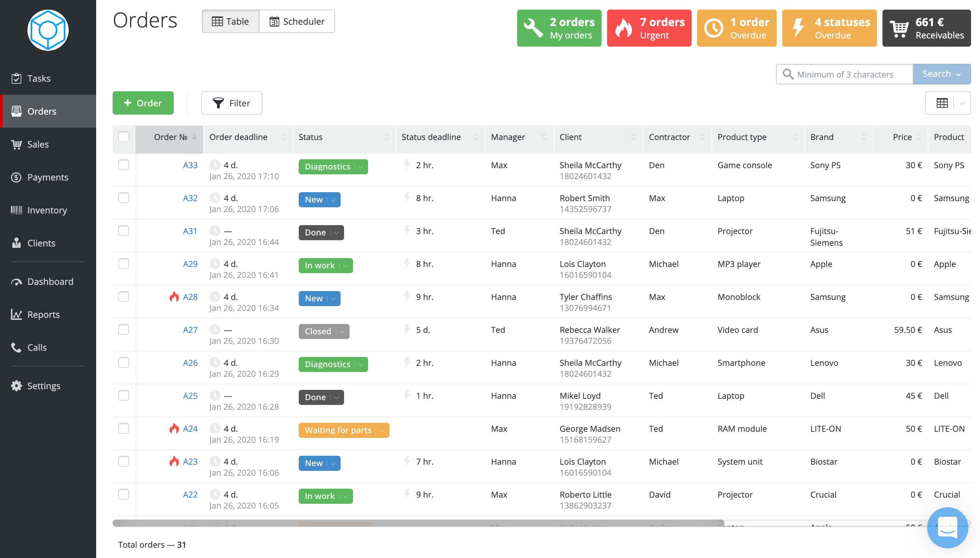Tick the checkbox for order A33

tap(124, 165)
